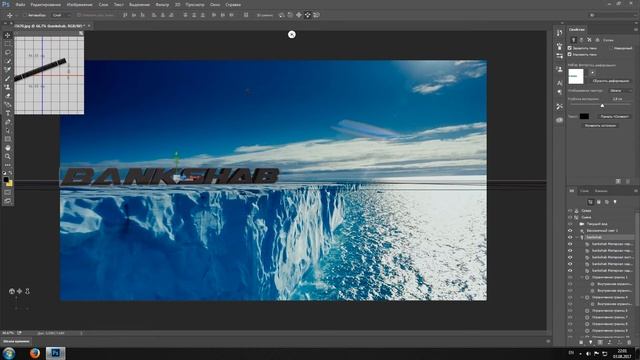Open the Файл menu
The height and width of the screenshot is (360, 640).
point(20,5)
